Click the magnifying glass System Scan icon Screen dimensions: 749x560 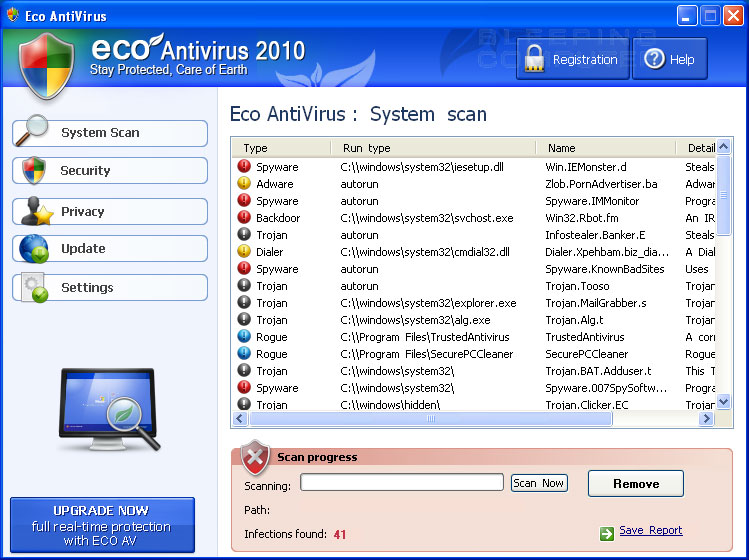[34, 131]
